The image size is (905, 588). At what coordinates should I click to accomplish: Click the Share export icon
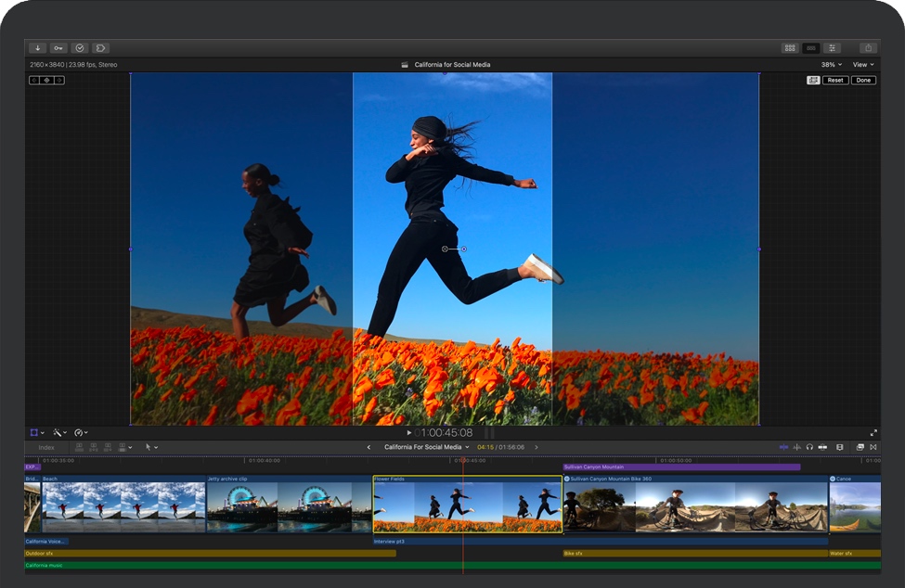point(867,47)
